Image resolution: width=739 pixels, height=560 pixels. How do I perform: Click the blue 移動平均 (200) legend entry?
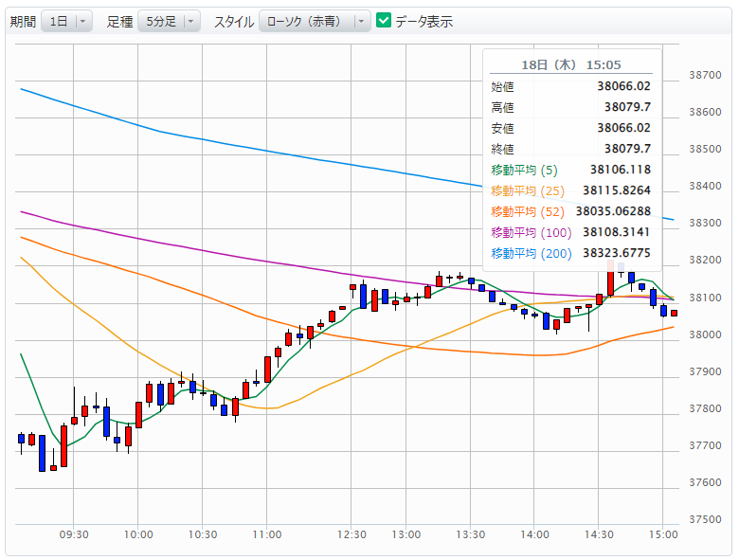[532, 253]
